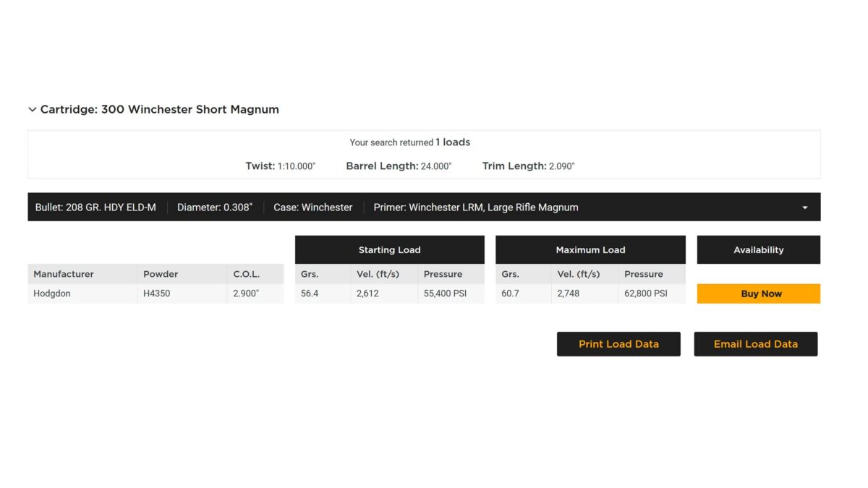Click the Case: Winchester label
The height and width of the screenshot is (488, 868).
[313, 207]
